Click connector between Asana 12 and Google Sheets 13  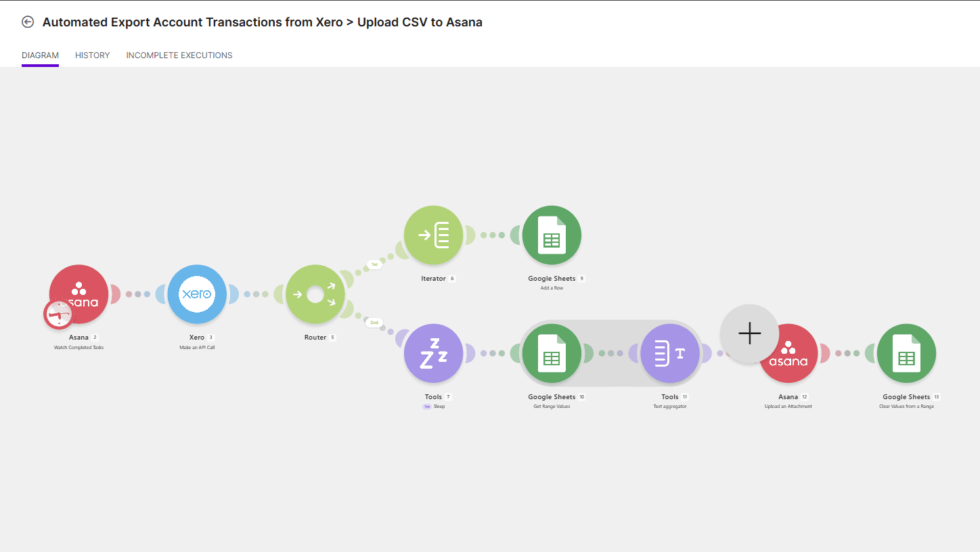[847, 353]
